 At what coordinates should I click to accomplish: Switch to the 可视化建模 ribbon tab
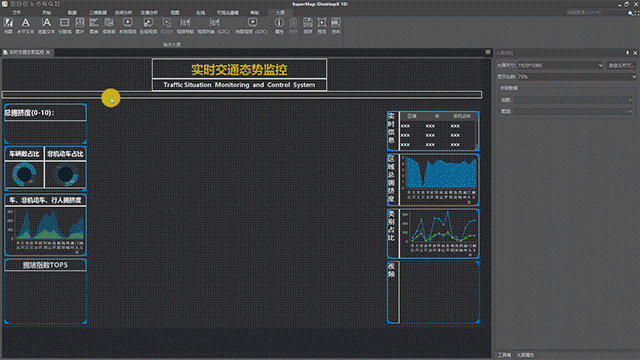pyautogui.click(x=228, y=13)
